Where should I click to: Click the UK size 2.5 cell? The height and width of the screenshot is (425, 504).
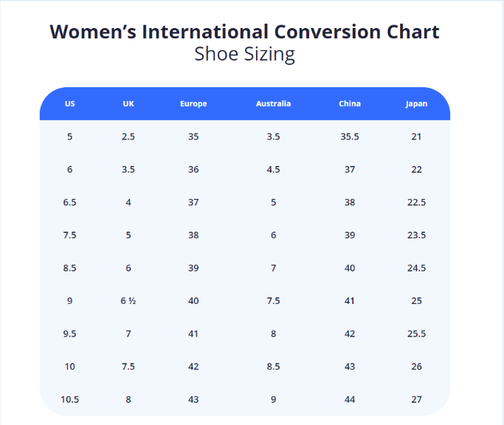click(128, 137)
